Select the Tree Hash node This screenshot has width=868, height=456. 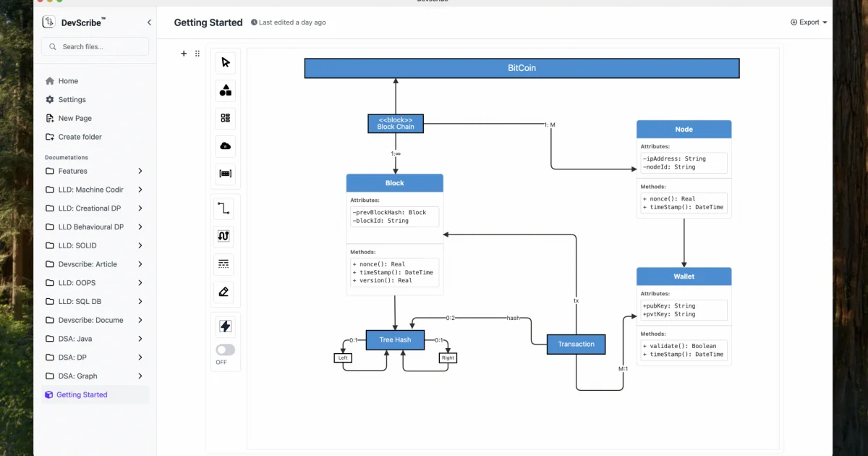395,339
